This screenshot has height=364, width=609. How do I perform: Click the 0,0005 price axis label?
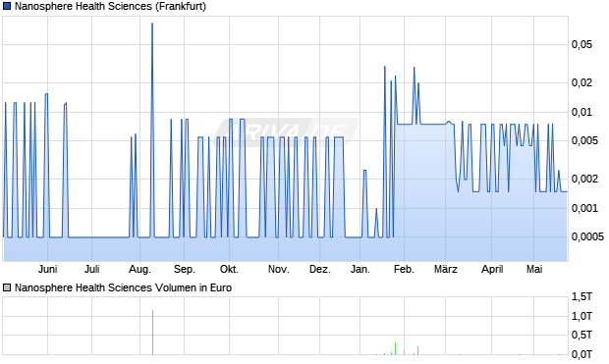[x=587, y=236]
